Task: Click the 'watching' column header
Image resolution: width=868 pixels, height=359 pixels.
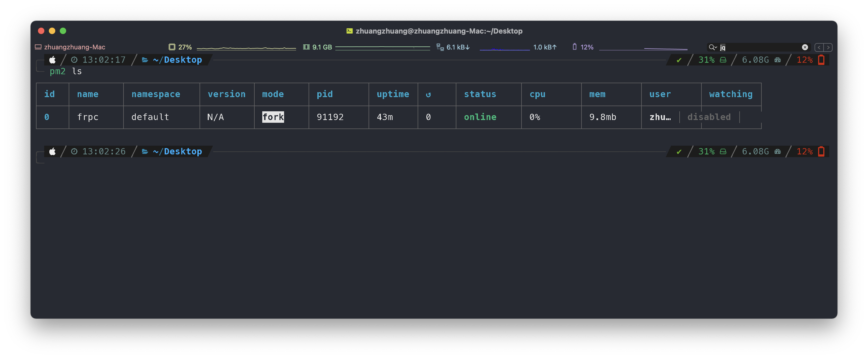Action: (x=731, y=94)
